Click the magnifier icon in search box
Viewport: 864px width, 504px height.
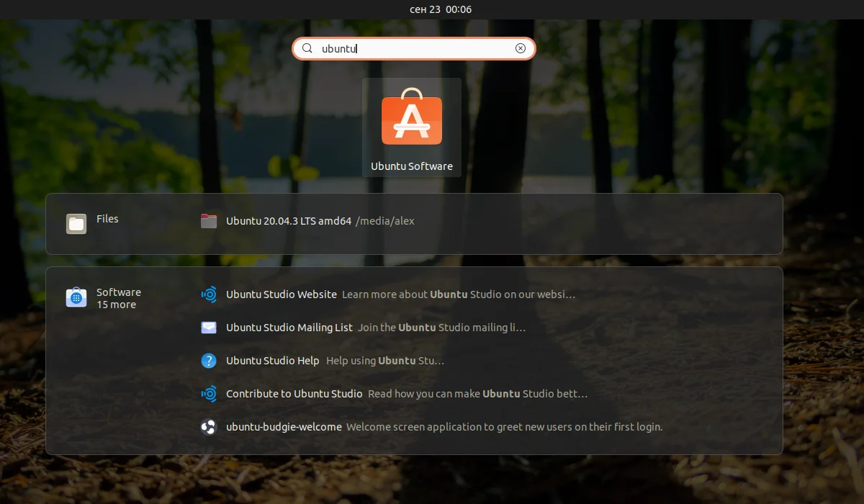[307, 48]
